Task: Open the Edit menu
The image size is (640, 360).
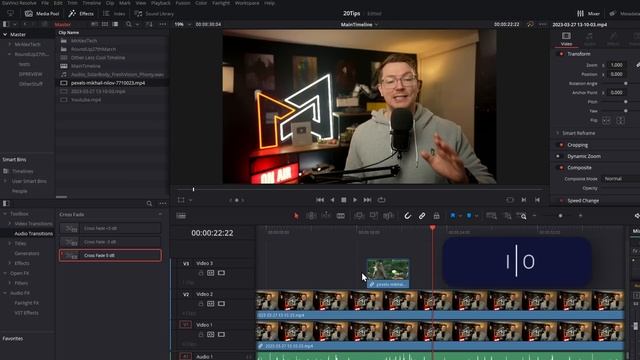Action: (x=58, y=3)
